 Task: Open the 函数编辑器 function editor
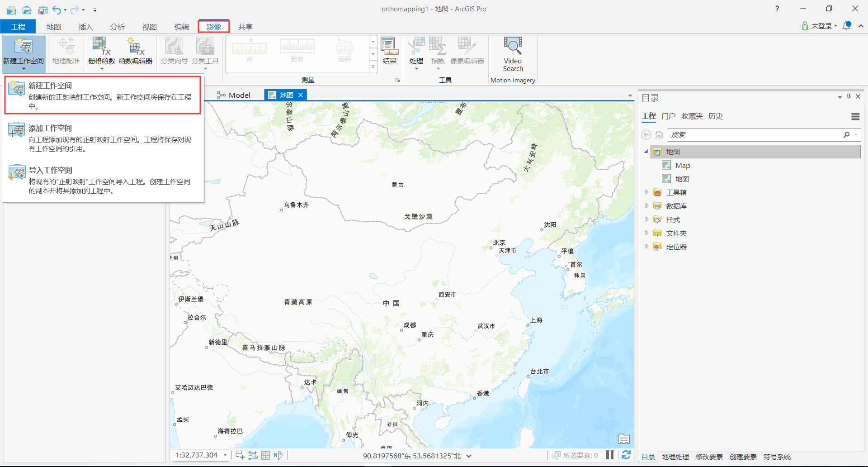pyautogui.click(x=135, y=50)
